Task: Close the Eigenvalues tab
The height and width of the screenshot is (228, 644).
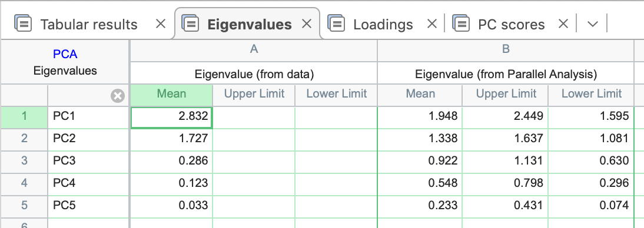Action: click(x=307, y=24)
